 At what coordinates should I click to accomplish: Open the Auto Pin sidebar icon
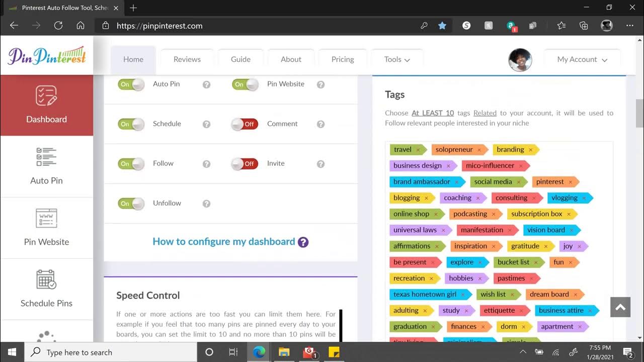[46, 157]
